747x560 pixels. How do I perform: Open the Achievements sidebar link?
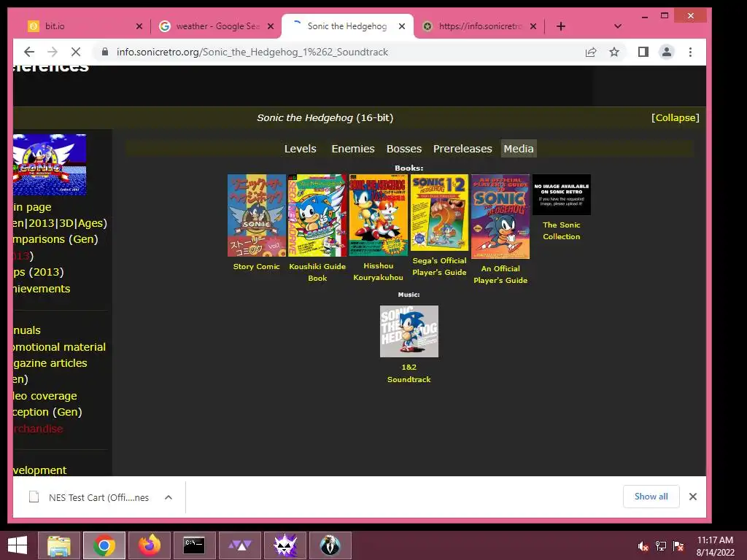(x=42, y=289)
